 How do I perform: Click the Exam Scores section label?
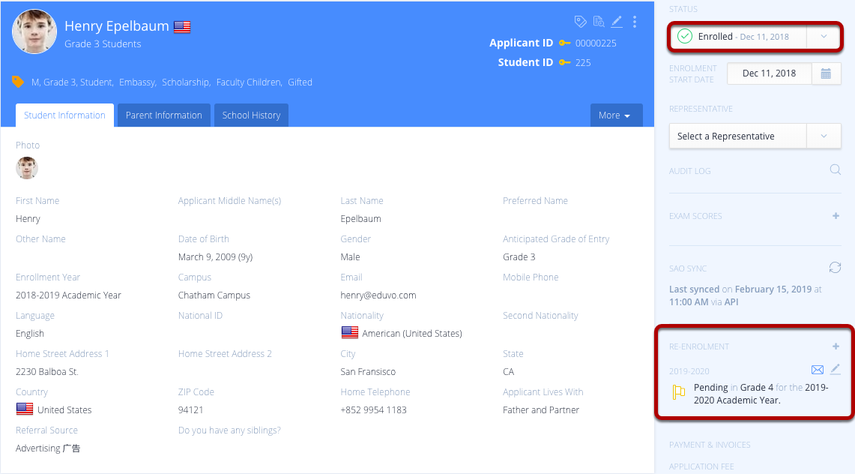(695, 216)
